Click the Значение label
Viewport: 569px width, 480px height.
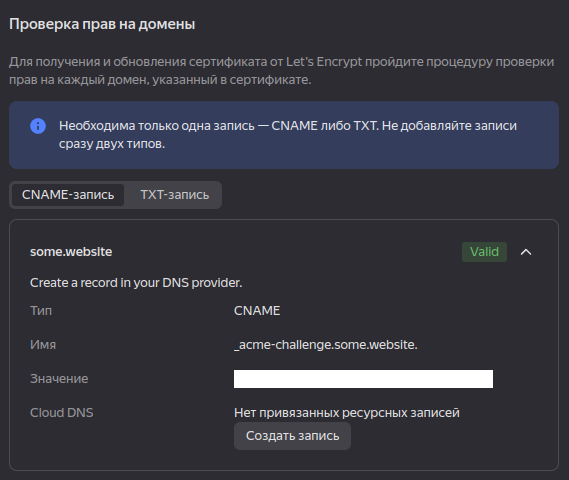59,379
